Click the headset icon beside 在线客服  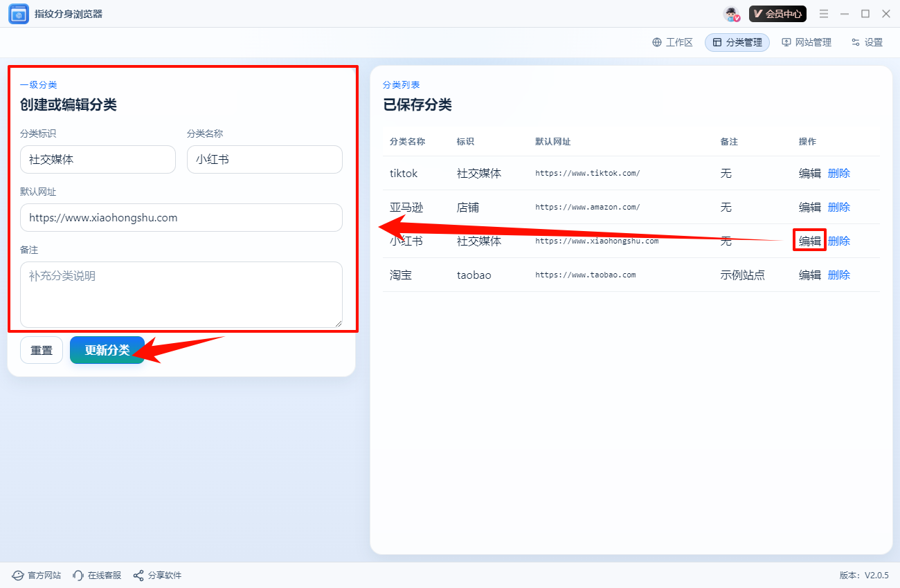pos(78,576)
